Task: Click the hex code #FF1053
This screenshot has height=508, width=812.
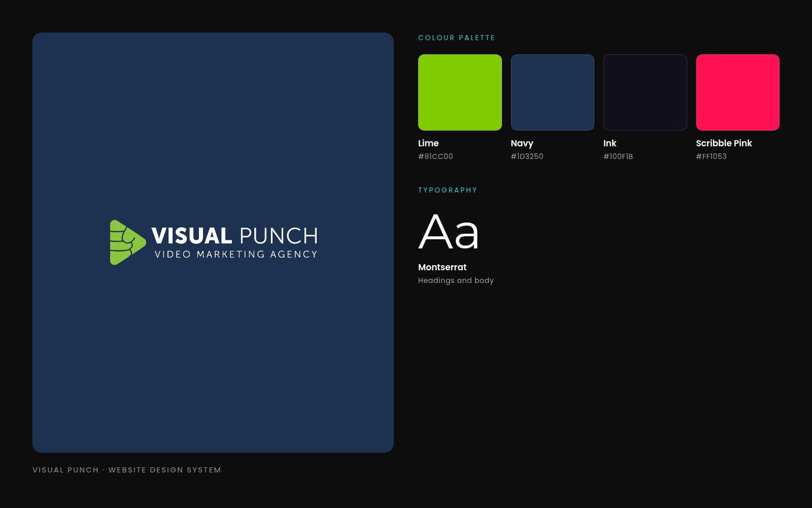Action: pos(712,156)
